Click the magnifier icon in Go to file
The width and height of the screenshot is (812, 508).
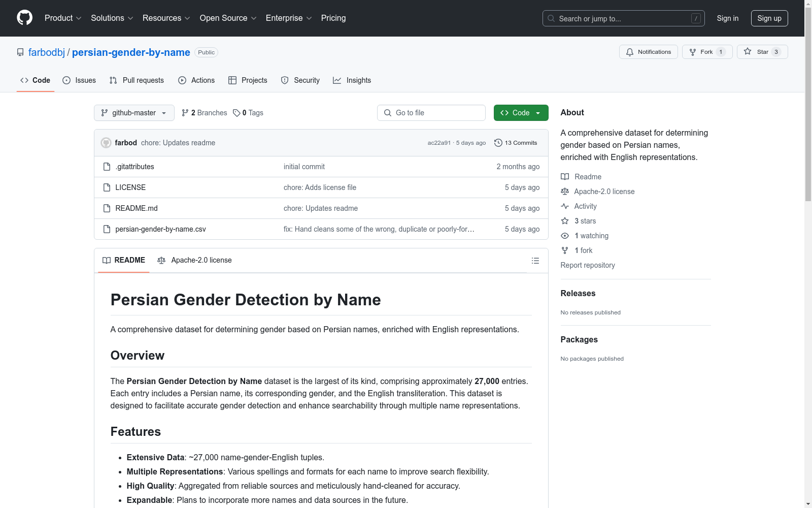[x=388, y=113]
